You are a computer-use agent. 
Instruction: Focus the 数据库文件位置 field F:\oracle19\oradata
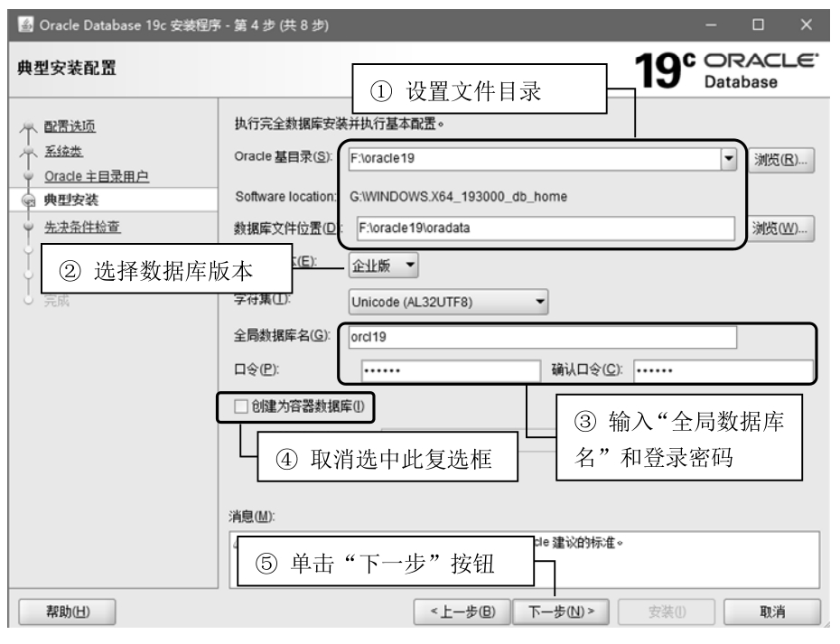pyautogui.click(x=546, y=229)
